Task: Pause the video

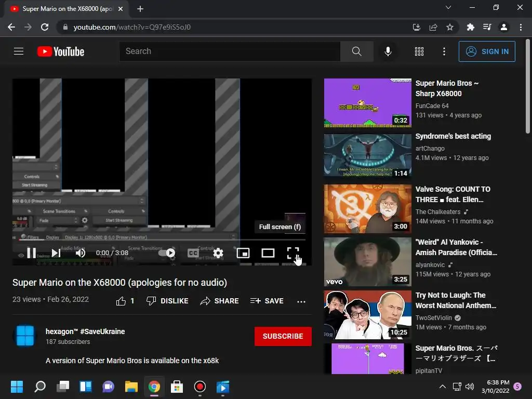Action: [x=32, y=253]
